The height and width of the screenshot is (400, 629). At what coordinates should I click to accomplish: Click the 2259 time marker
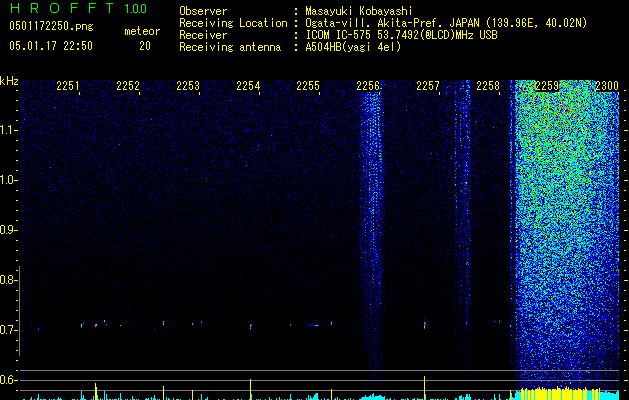tap(547, 85)
